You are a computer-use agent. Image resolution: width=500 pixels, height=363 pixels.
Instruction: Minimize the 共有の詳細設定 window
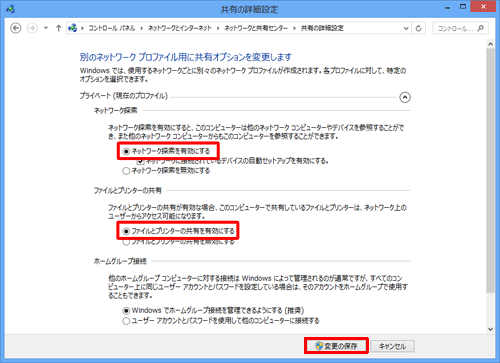coord(447,7)
